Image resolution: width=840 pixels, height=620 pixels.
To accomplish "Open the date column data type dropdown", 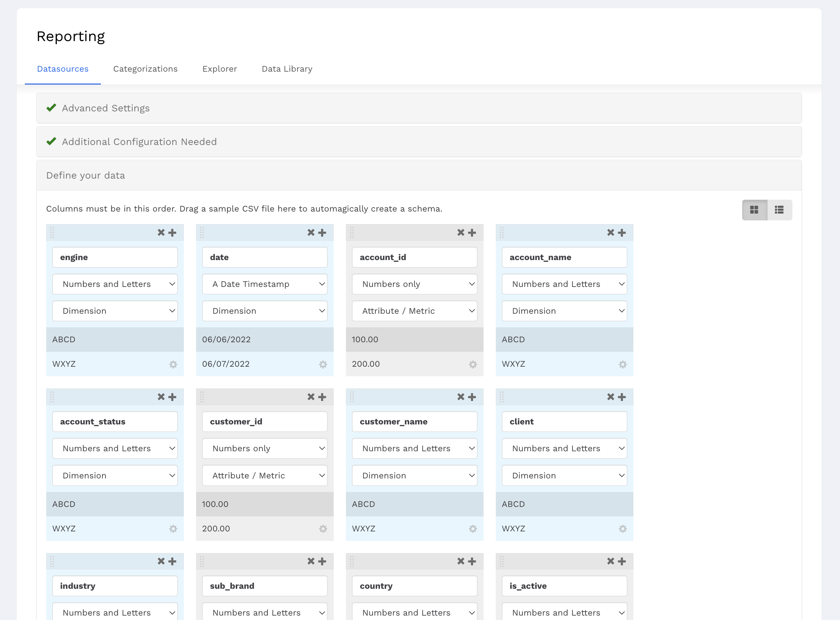I will pyautogui.click(x=265, y=284).
